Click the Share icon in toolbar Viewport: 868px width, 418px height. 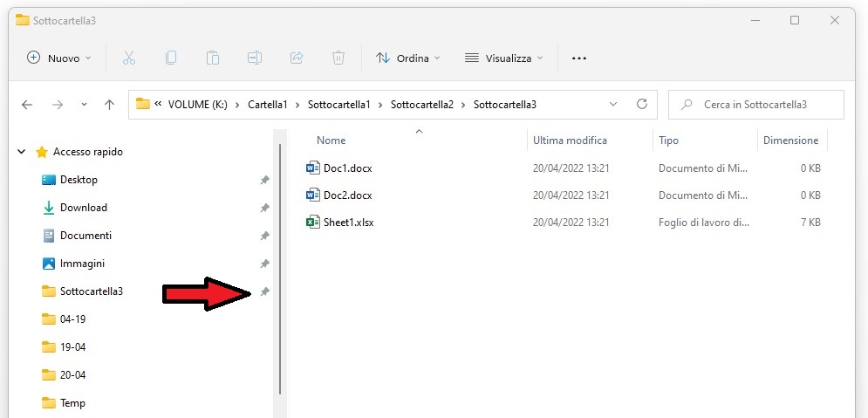(297, 58)
